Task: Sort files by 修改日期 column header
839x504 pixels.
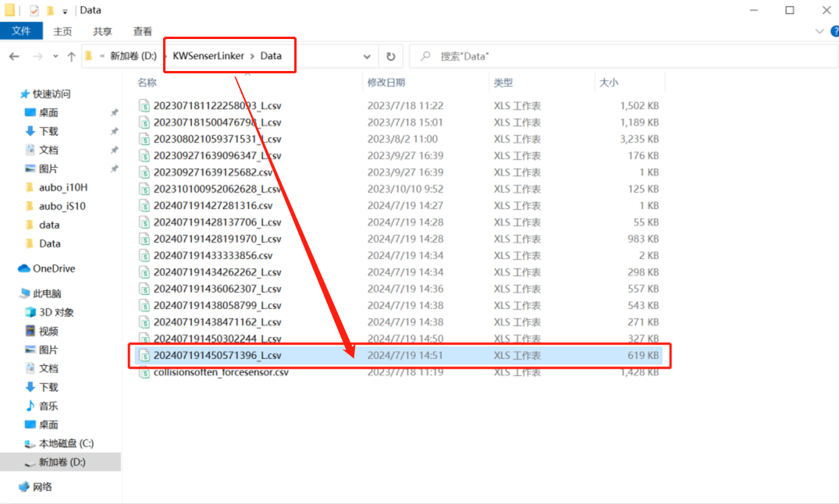Action: point(386,82)
